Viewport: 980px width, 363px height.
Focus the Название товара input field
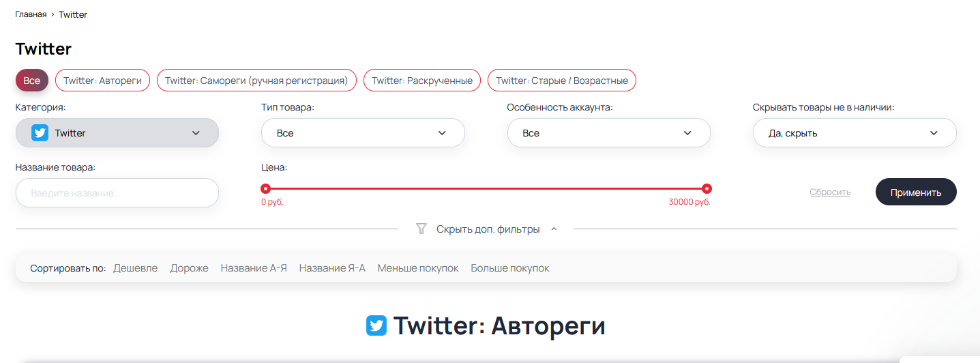(117, 193)
